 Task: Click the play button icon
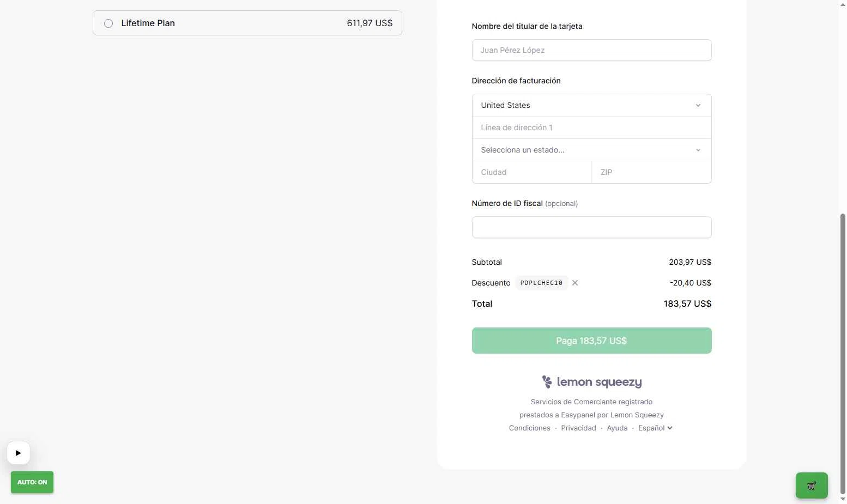click(x=19, y=453)
